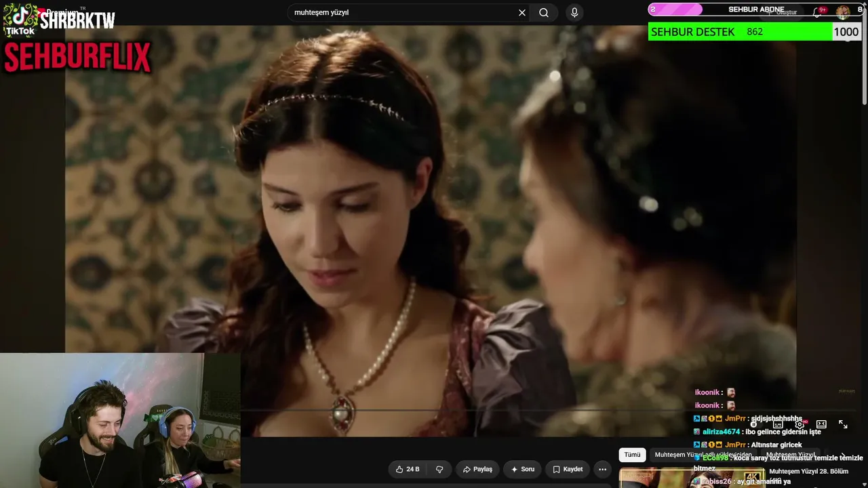Open the account avatar menu

pyautogui.click(x=842, y=12)
